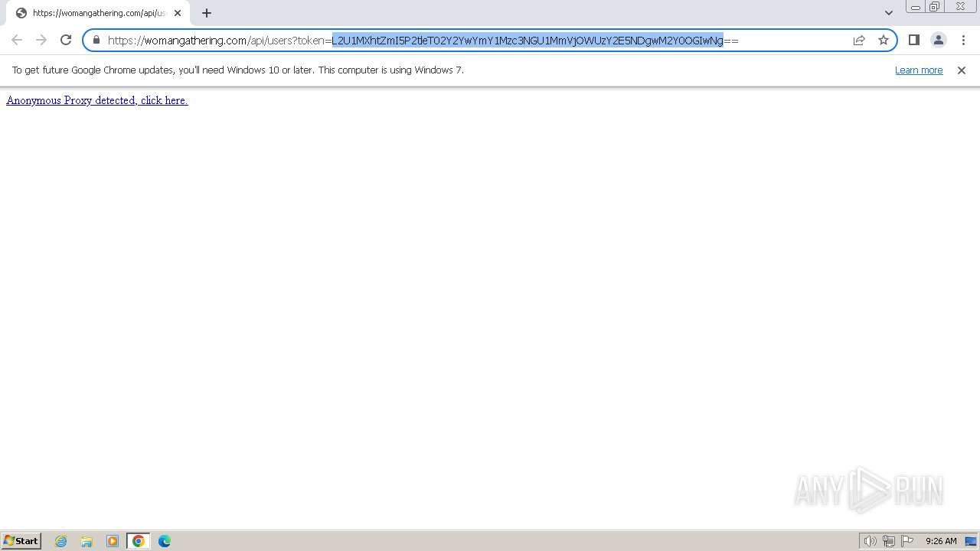Restore down the Chrome window
Viewport: 980px width, 551px height.
pos(935,7)
